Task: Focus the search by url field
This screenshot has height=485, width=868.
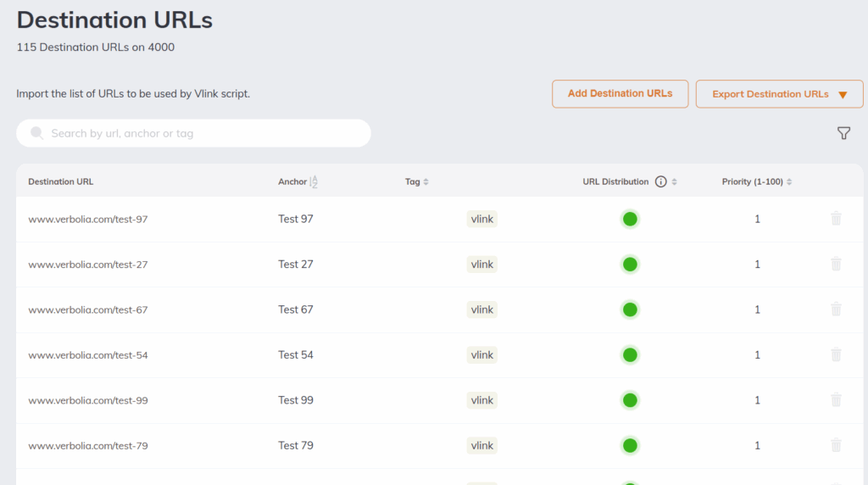Action: (x=203, y=133)
